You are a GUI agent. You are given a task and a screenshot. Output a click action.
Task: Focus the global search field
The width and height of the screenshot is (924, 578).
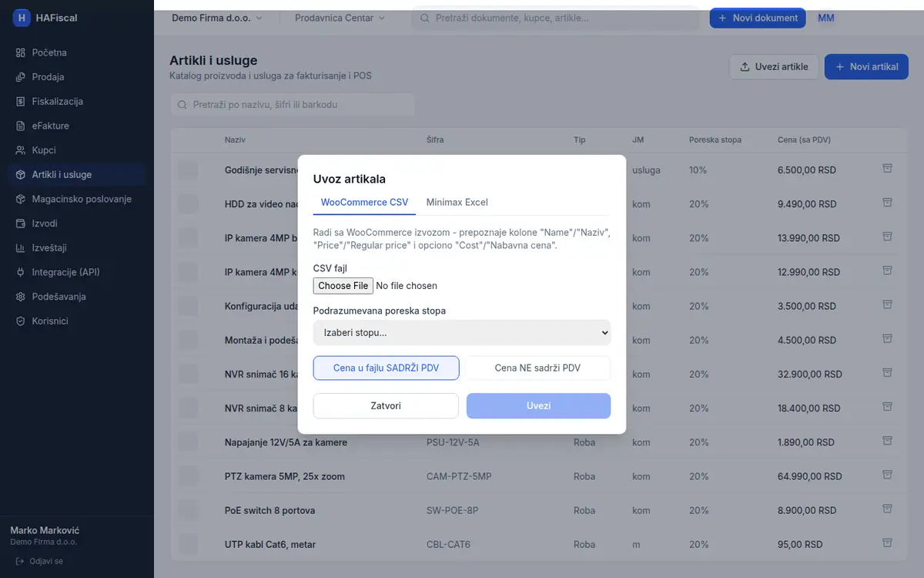(x=555, y=18)
